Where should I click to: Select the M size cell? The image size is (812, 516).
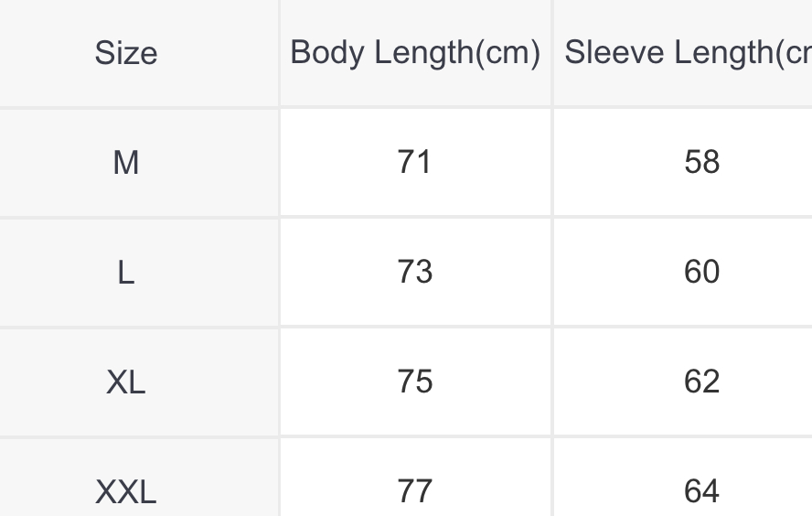[x=126, y=162]
